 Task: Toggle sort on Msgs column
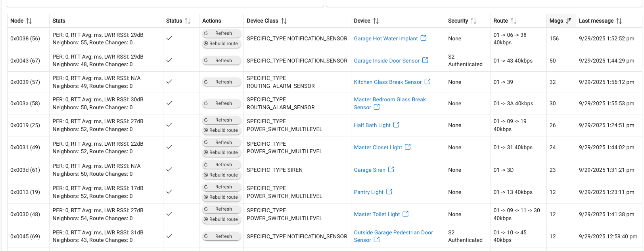[x=568, y=21]
